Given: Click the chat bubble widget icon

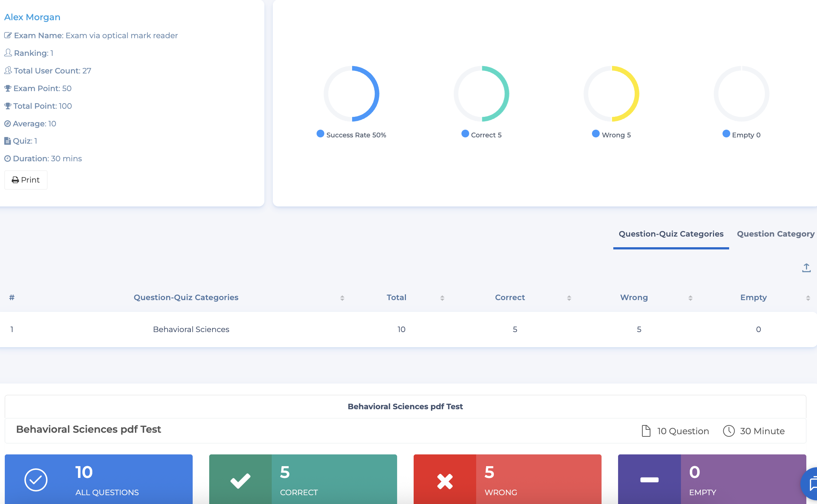Looking at the screenshot, I should click(811, 483).
